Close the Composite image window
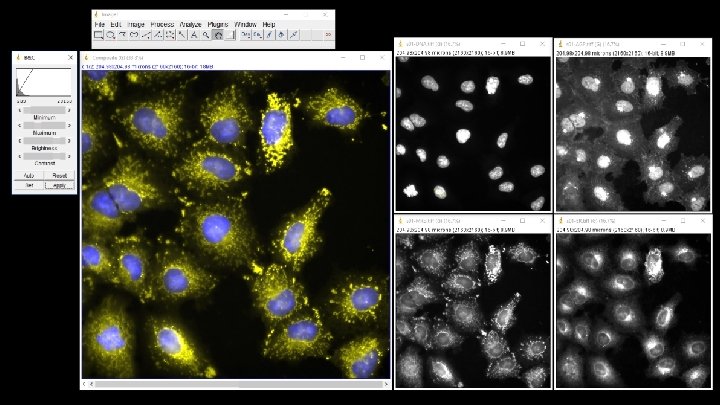This screenshot has height=405, width=720. coord(382,57)
